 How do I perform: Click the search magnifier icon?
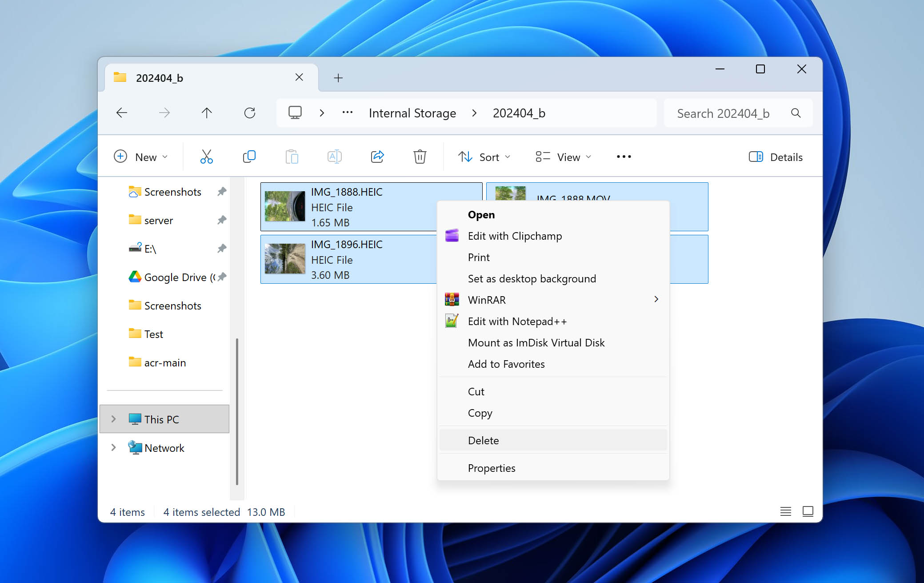[x=796, y=113]
